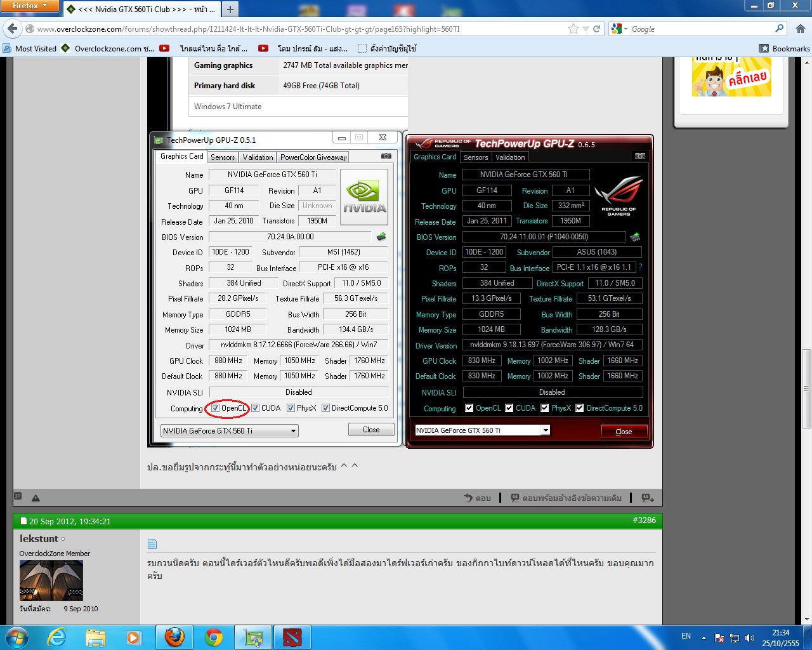Open the Bookmarks menu button on the toolbar
The width and height of the screenshot is (812, 650).
pos(785,48)
